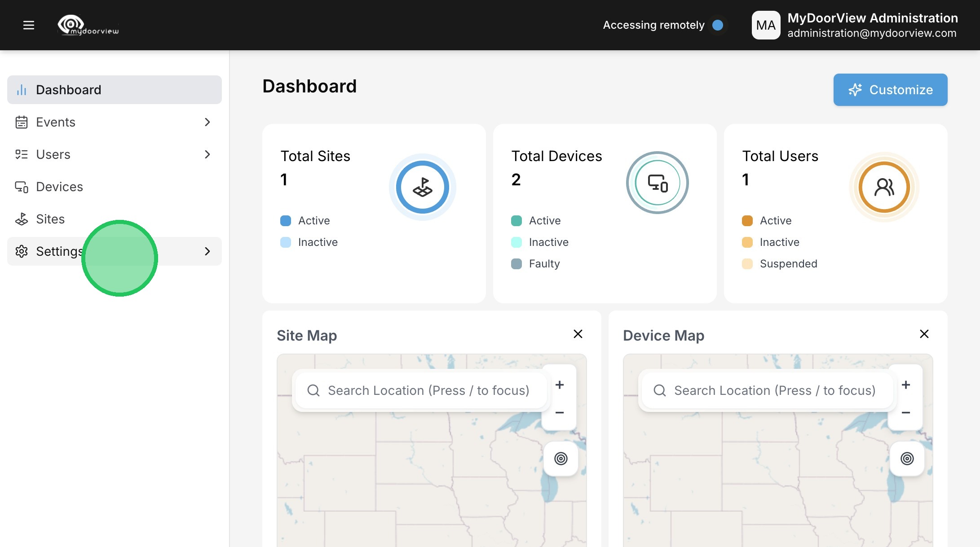The height and width of the screenshot is (547, 980).
Task: Click the MA avatar badge
Action: pos(766,25)
